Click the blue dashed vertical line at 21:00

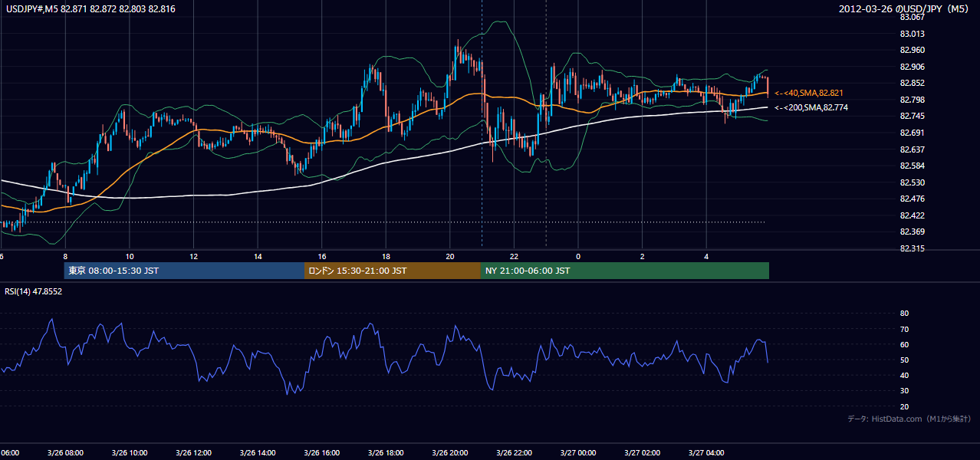click(482, 123)
